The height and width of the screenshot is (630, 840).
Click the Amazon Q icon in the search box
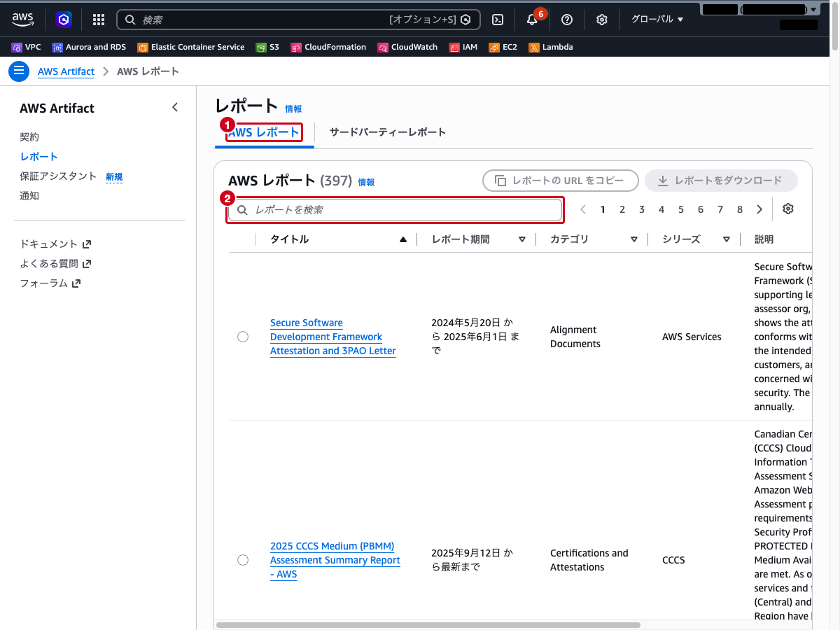click(x=465, y=20)
